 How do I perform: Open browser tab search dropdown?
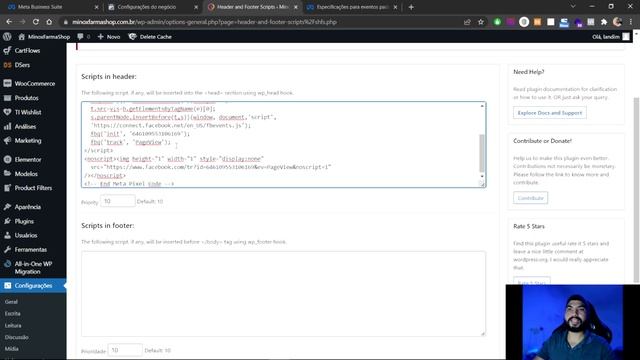[573, 7]
